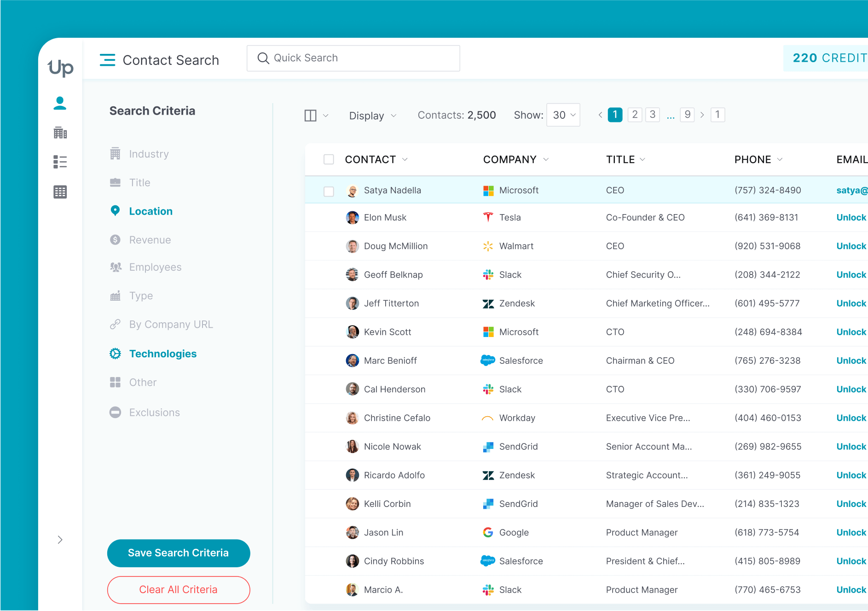Open Christine Cefalo contact name
Image resolution: width=868 pixels, height=611 pixels.
coord(397,418)
